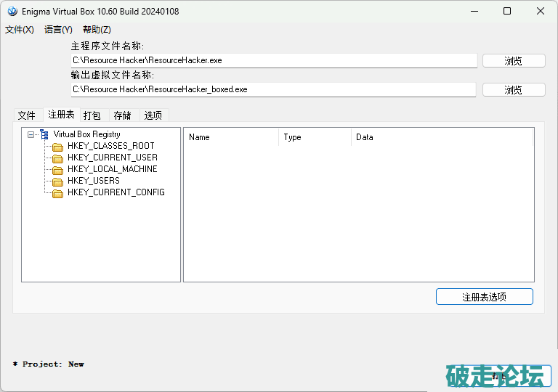This screenshot has height=392, width=558.
Task: Go to the 存储 tab
Action: pos(123,115)
